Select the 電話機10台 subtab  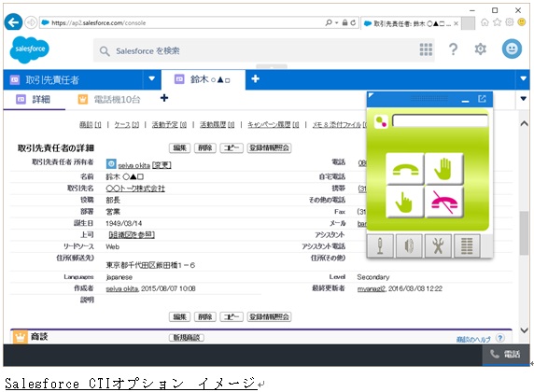(x=109, y=100)
